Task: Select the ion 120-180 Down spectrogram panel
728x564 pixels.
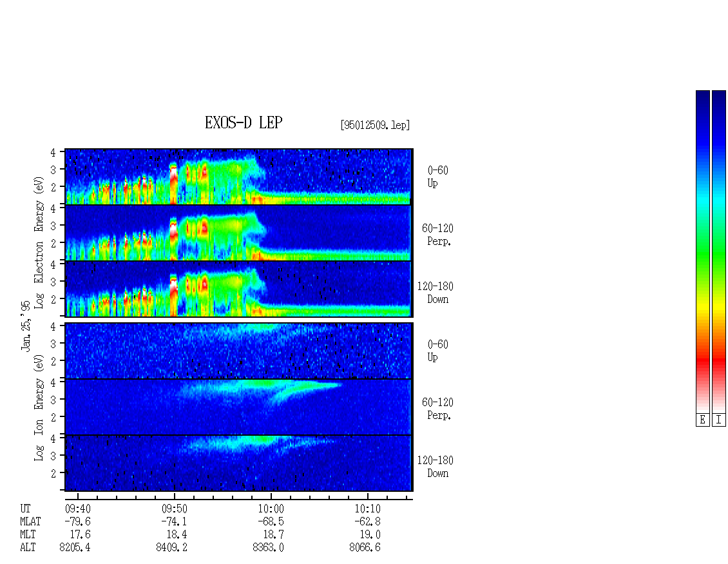Action: pyautogui.click(x=238, y=463)
